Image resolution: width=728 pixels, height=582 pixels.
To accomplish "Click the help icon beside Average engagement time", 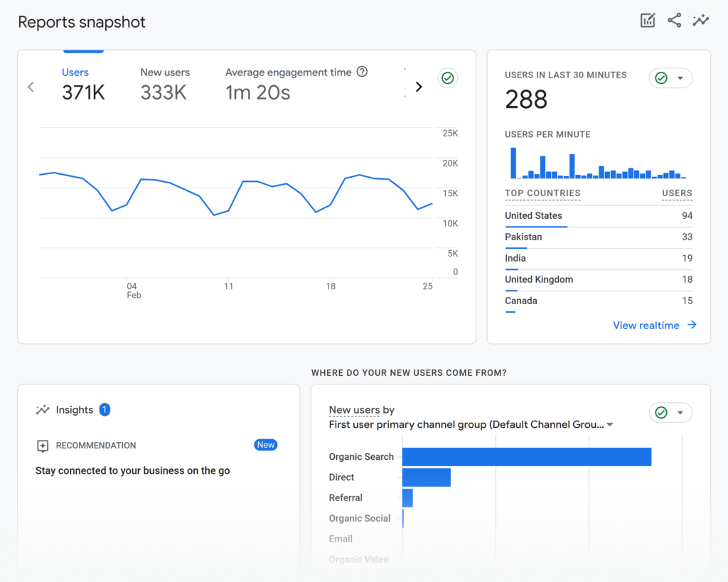I will pyautogui.click(x=362, y=72).
